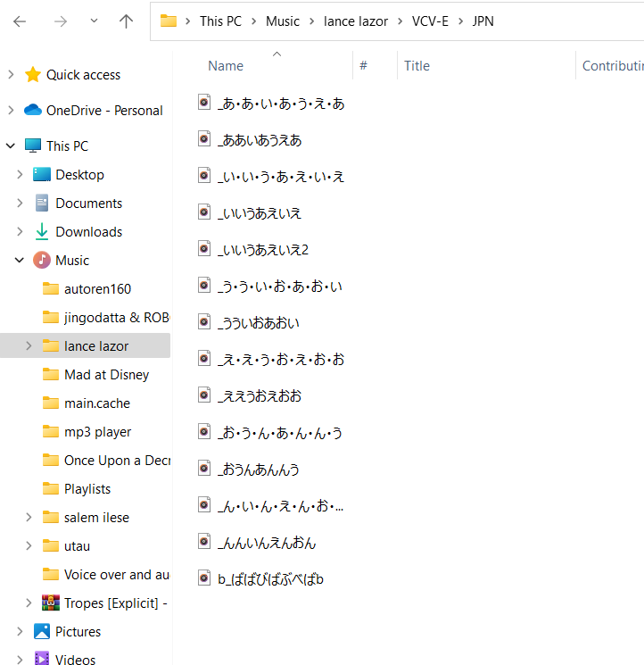Click the Tropes [Explicit] archive icon

click(x=51, y=603)
